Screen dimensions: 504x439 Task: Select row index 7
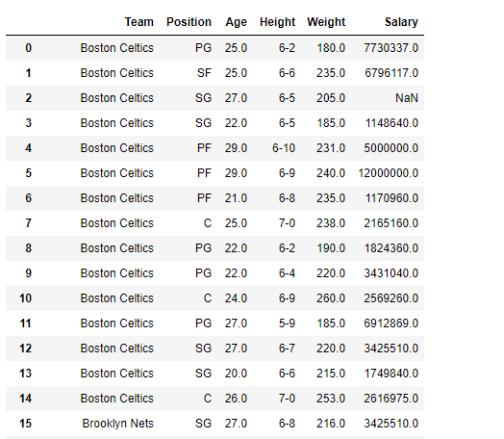[x=28, y=223]
